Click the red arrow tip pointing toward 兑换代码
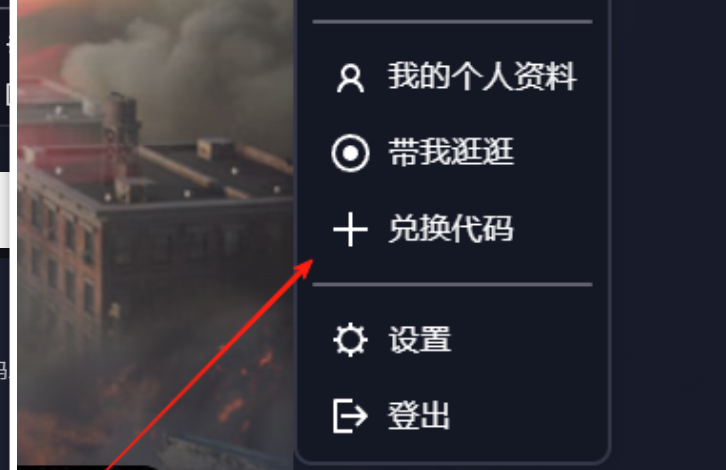 point(307,267)
